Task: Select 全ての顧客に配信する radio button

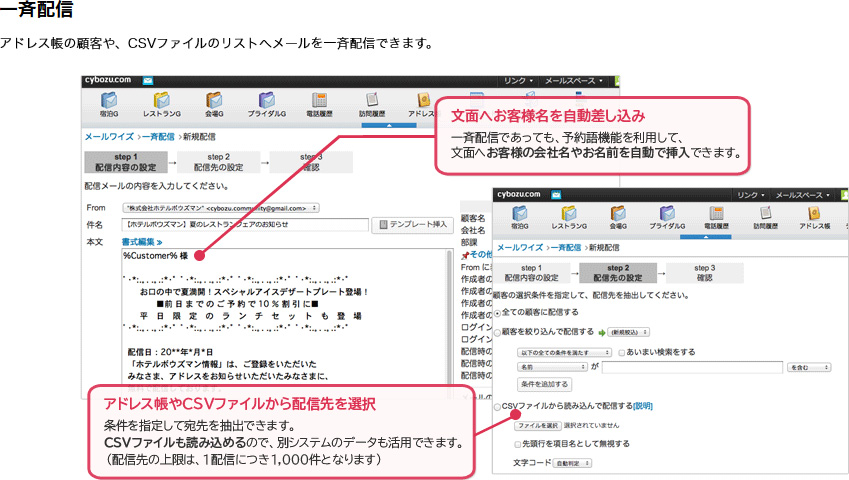Action: tap(497, 312)
